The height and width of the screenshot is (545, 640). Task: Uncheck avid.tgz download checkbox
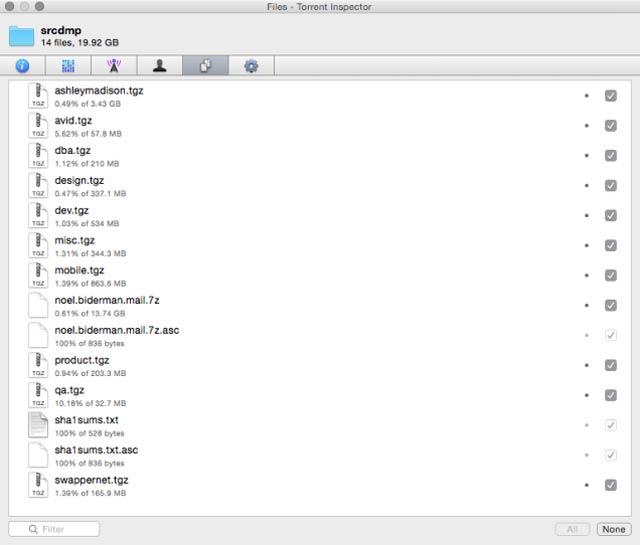click(611, 125)
